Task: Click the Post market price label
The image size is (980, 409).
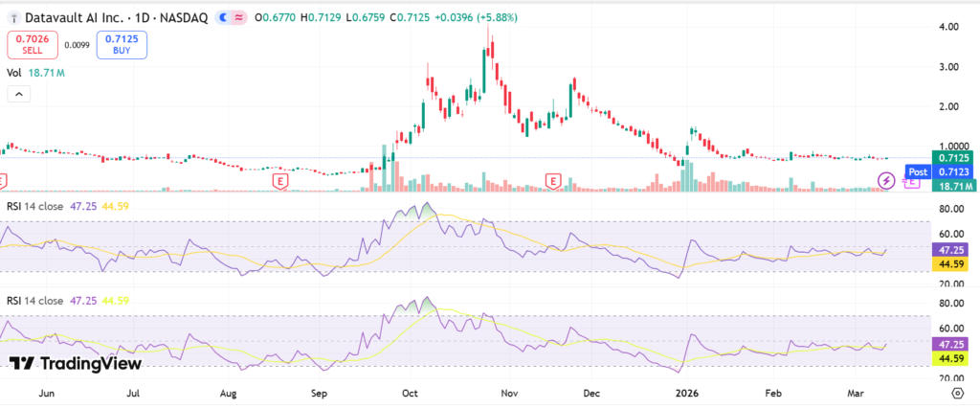Action: (x=919, y=171)
